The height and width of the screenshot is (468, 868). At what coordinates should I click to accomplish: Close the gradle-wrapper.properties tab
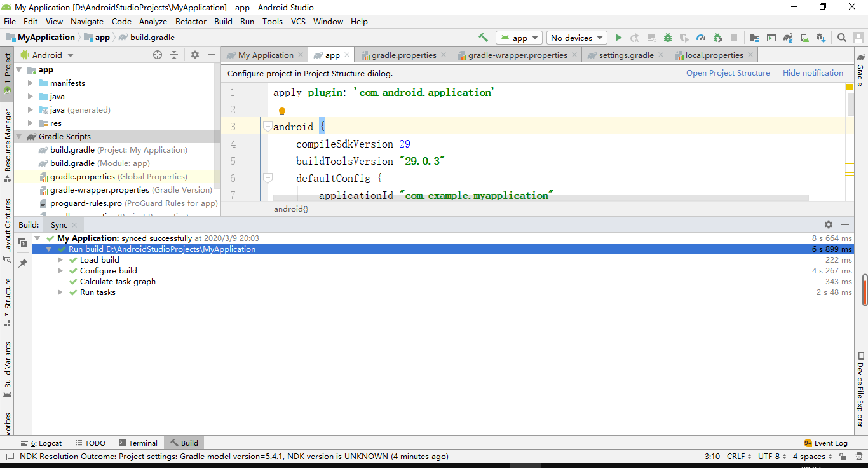[x=574, y=55]
